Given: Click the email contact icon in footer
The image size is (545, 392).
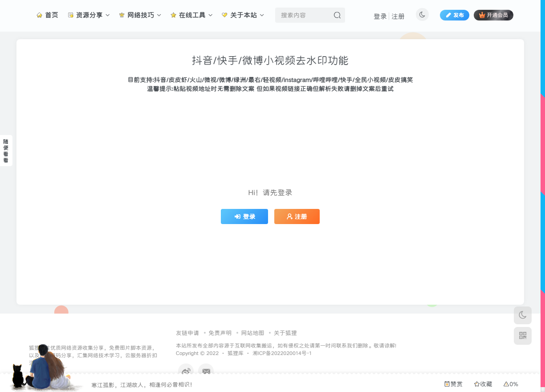Looking at the screenshot, I should (x=206, y=371).
